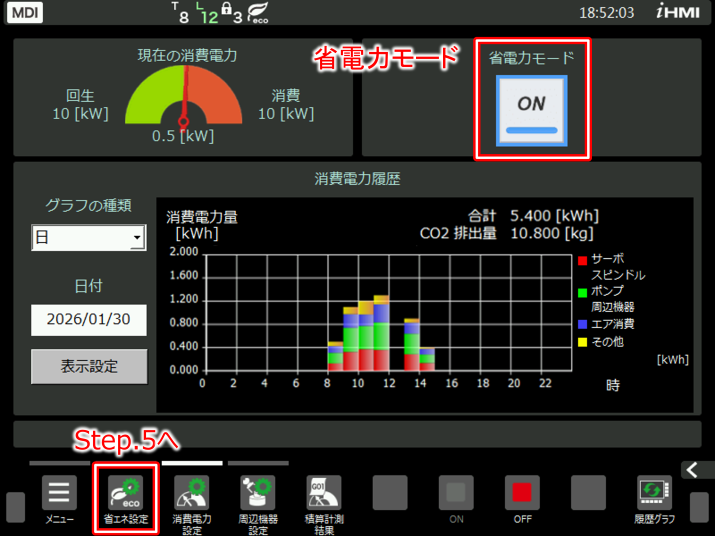Image resolution: width=715 pixels, height=536 pixels.
Task: Click the clock reading 18:52:03
Action: click(606, 13)
